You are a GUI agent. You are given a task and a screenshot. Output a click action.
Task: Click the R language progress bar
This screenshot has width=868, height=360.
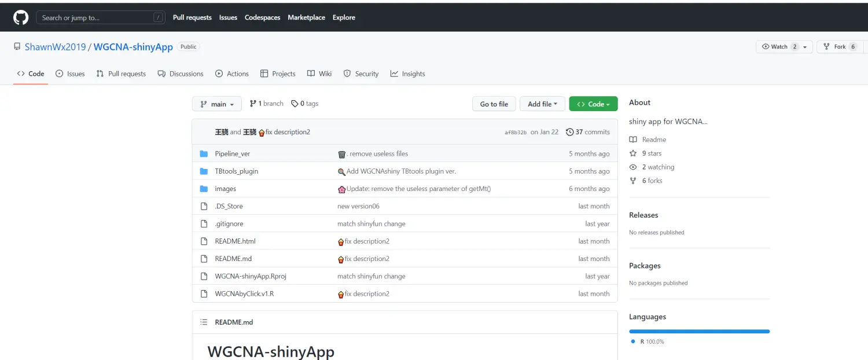click(x=699, y=331)
